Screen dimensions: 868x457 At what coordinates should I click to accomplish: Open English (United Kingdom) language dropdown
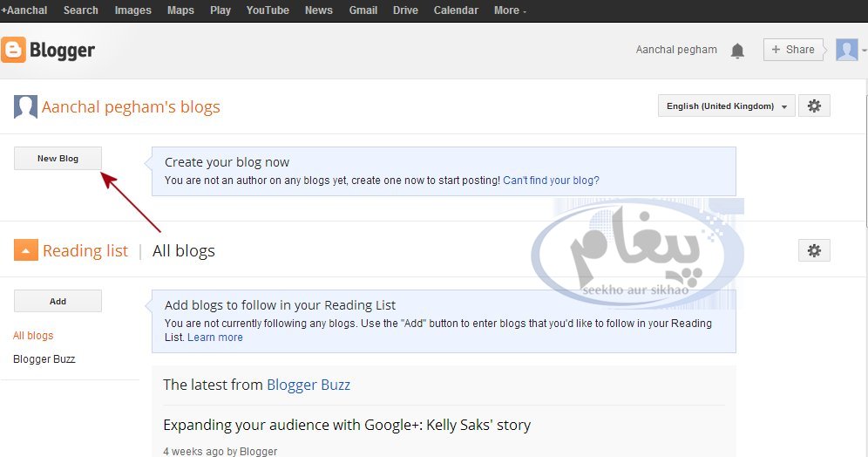[x=726, y=106]
